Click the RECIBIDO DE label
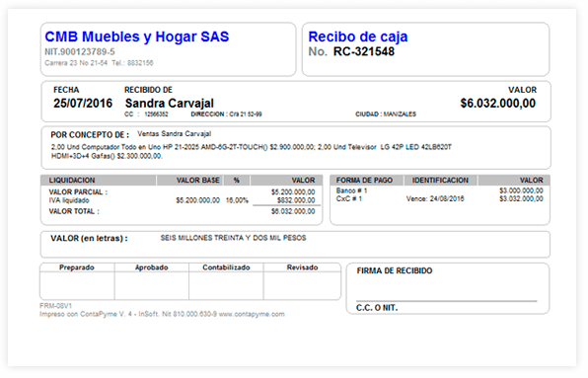The height and width of the screenshot is (378, 588). point(149,90)
